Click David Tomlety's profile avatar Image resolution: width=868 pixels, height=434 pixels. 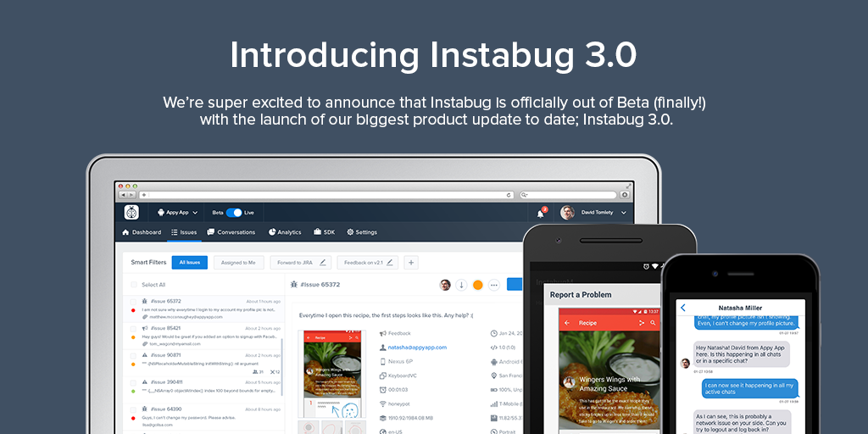pyautogui.click(x=567, y=213)
